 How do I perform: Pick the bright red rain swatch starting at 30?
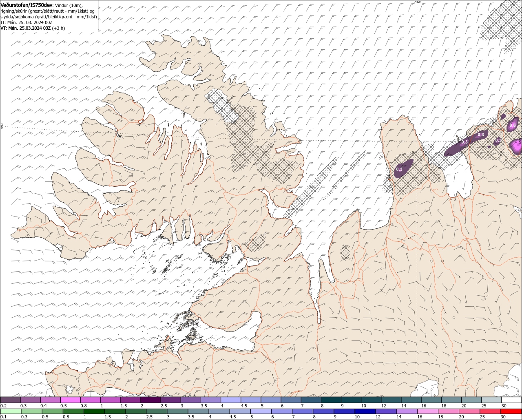[511, 411]
